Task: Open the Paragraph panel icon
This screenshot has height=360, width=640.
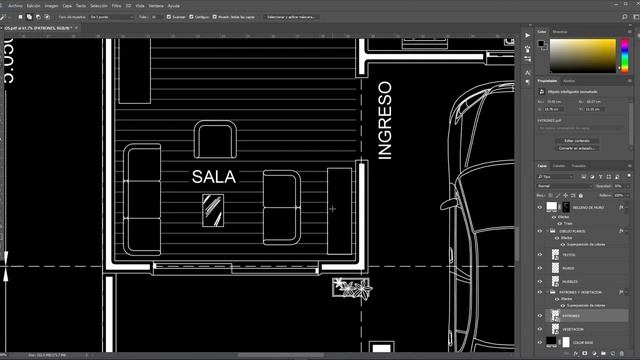Action: (527, 82)
